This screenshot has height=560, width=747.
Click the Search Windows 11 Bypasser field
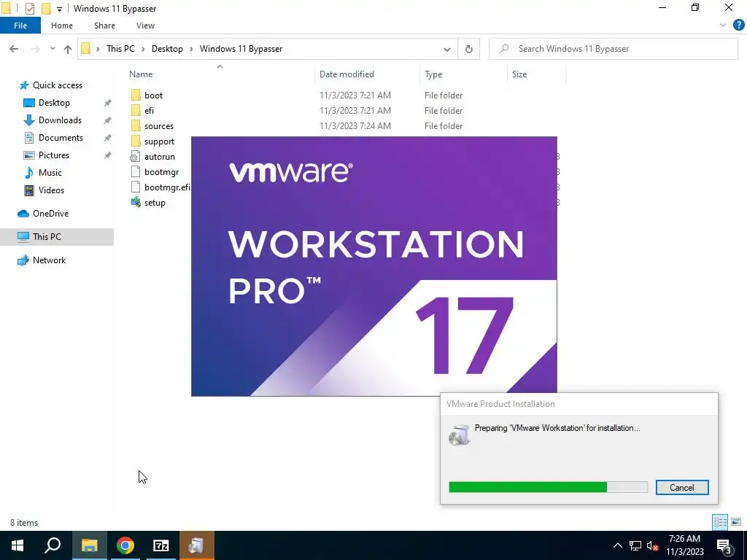(x=614, y=49)
